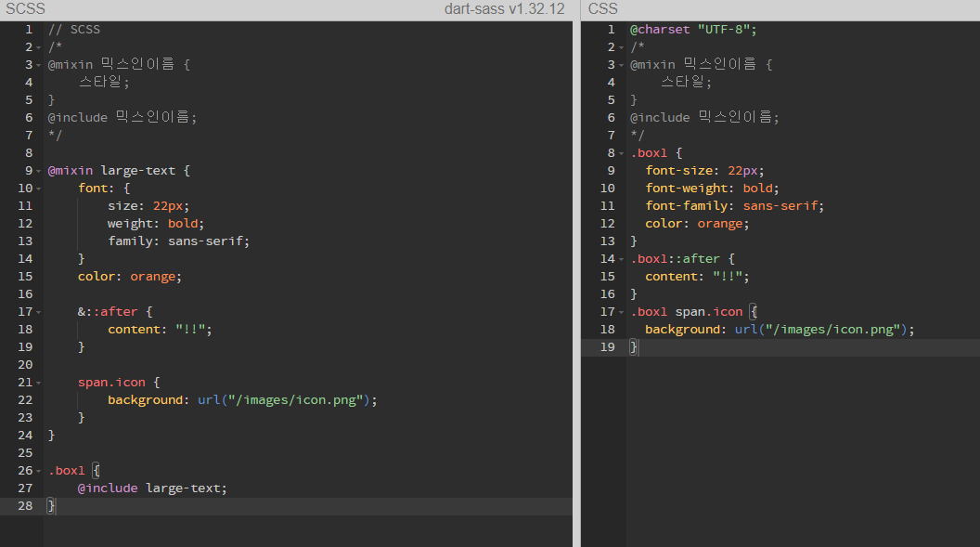
Task: Place cursor at closing brace on CSS line 19
Action: click(634, 347)
